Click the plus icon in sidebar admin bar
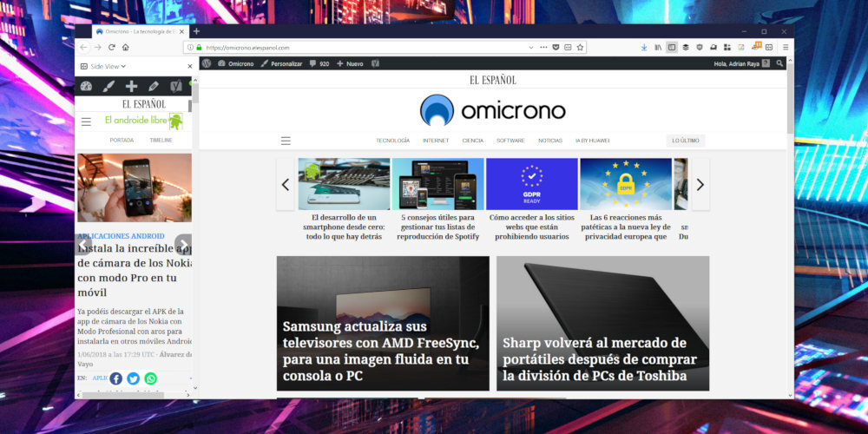The width and height of the screenshot is (868, 434). coord(131,86)
